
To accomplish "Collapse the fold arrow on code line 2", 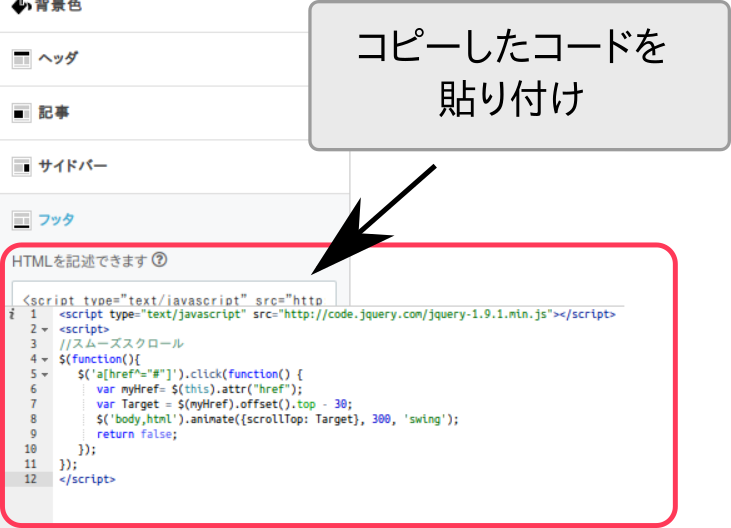I will click(x=45, y=329).
